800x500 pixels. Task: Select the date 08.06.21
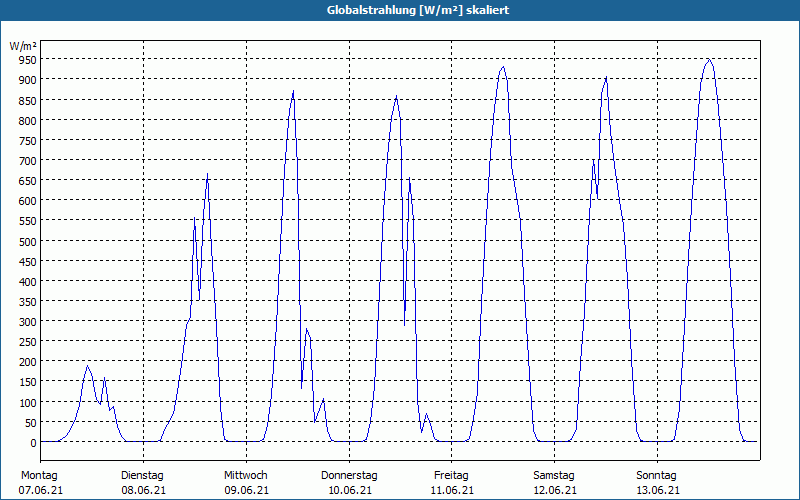pyautogui.click(x=143, y=490)
